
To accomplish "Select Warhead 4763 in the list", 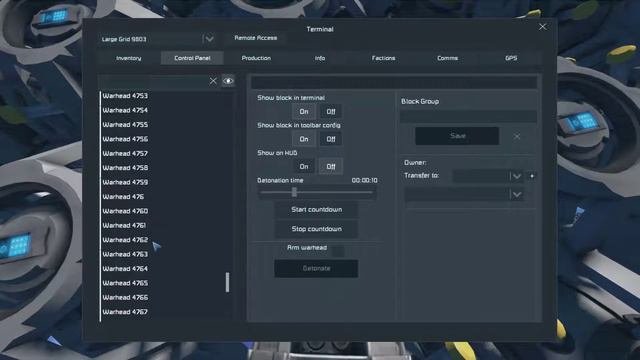I will click(x=125, y=254).
